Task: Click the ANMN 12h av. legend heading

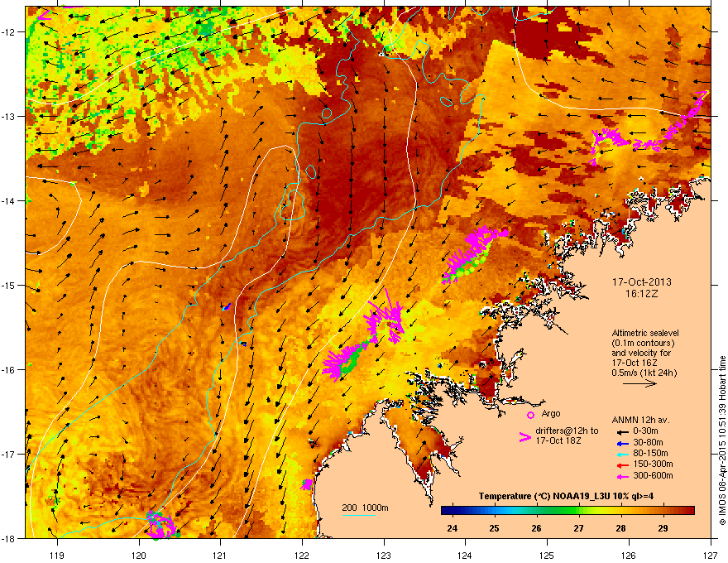Action: click(640, 421)
